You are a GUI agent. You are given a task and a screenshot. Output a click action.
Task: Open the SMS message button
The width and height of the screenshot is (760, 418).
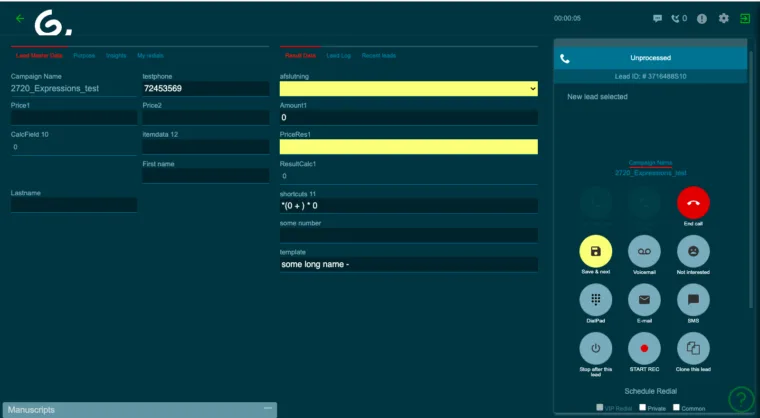[x=693, y=300]
